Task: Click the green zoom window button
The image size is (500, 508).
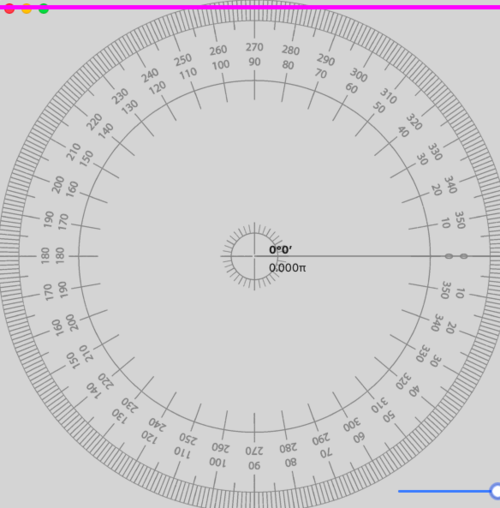Action: point(44,9)
